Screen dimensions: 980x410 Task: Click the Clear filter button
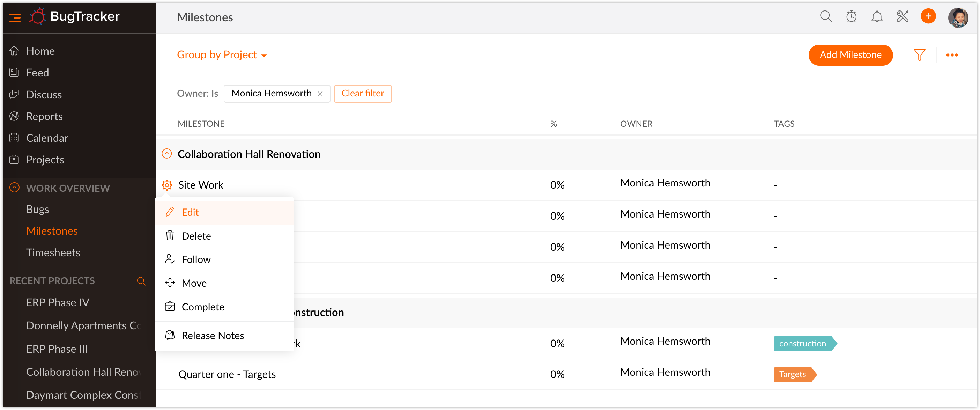tap(362, 94)
